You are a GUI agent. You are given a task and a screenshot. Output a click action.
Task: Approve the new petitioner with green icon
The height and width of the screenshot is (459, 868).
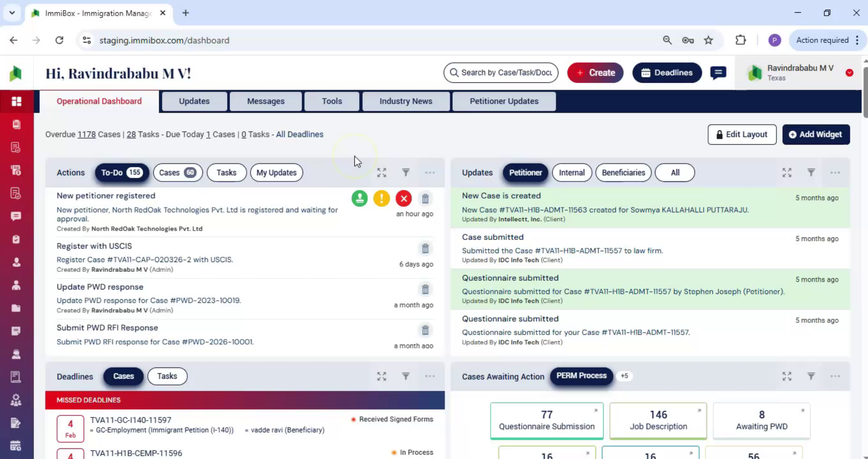click(x=359, y=198)
